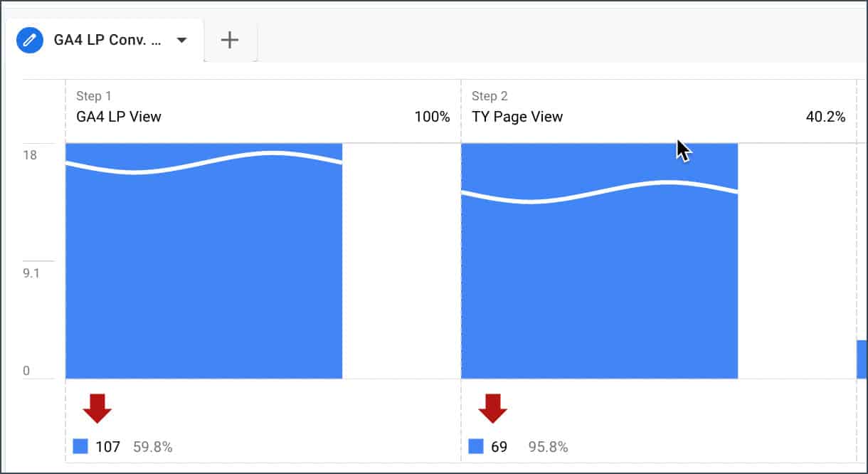Click the 9.1 y-axis label
The image size is (868, 474).
(31, 274)
